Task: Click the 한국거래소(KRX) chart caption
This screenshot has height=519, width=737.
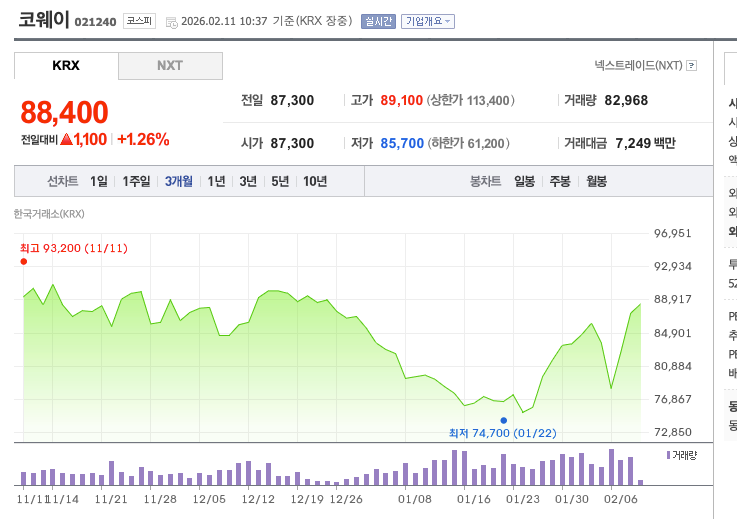Action: 49,214
